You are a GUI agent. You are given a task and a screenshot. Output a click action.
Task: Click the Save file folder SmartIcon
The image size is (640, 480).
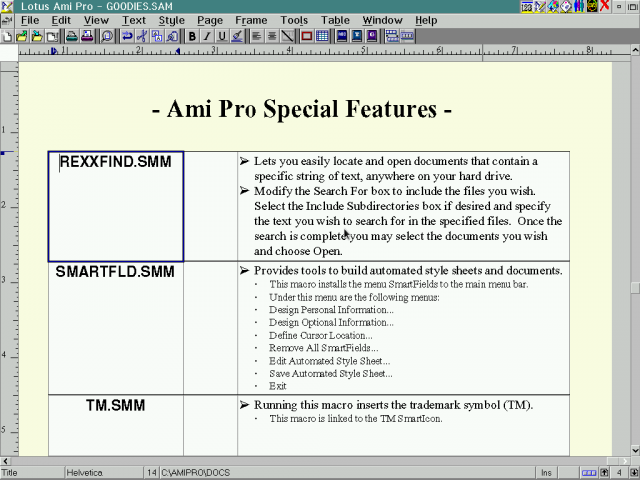pos(37,36)
